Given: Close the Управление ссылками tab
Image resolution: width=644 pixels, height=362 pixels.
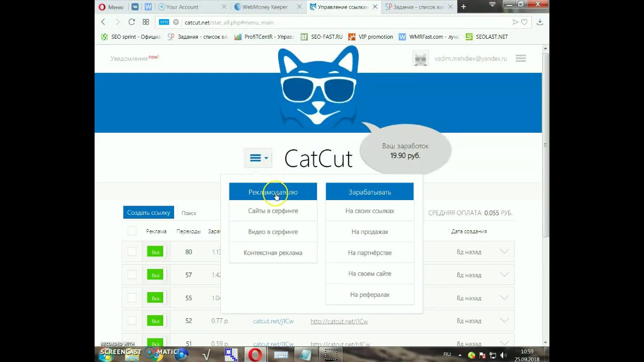Looking at the screenshot, I should click(375, 7).
